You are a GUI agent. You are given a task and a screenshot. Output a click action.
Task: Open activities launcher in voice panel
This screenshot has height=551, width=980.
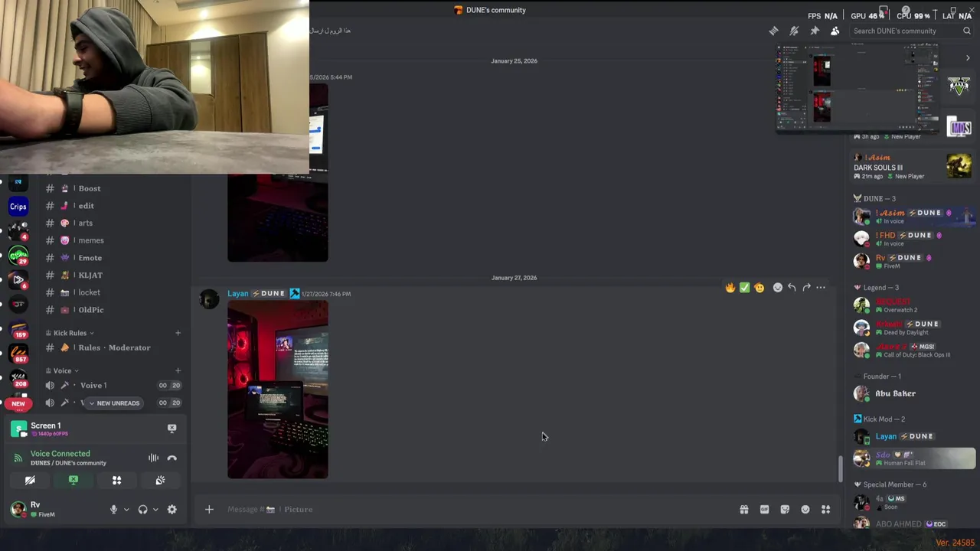(x=116, y=481)
